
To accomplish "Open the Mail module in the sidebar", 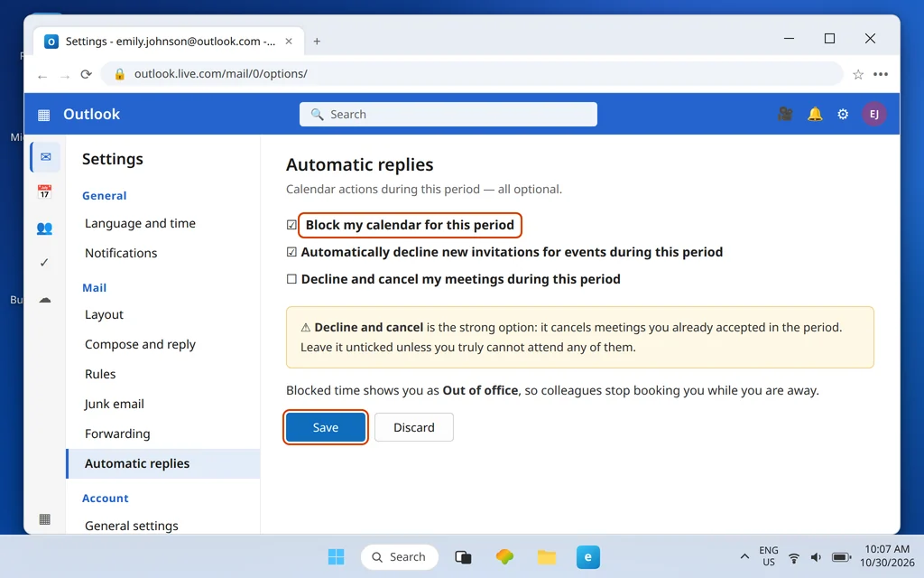I will click(x=45, y=157).
